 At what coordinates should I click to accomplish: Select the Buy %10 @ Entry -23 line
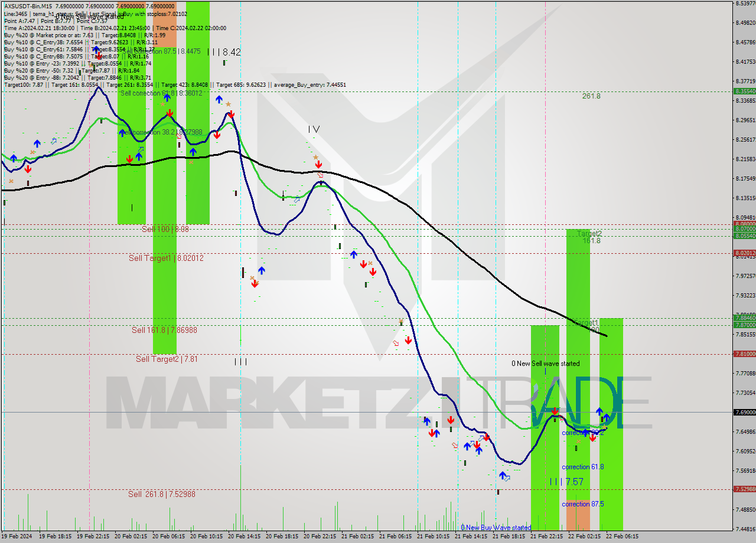(x=77, y=63)
